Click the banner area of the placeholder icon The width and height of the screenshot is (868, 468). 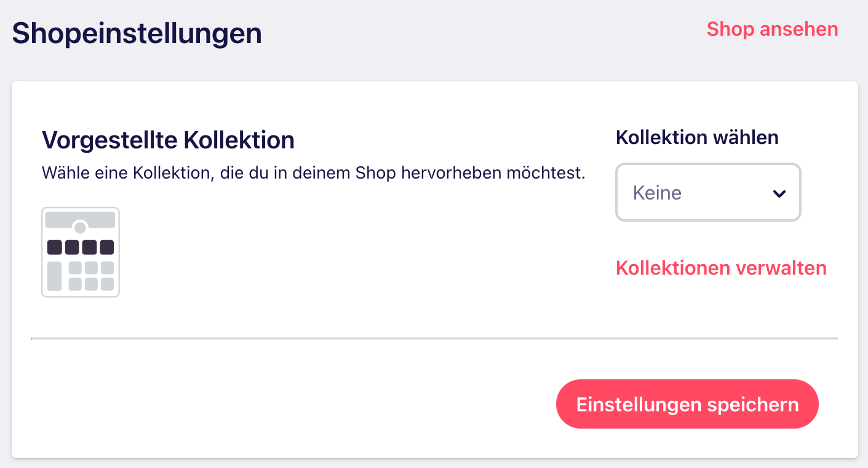[x=81, y=218]
